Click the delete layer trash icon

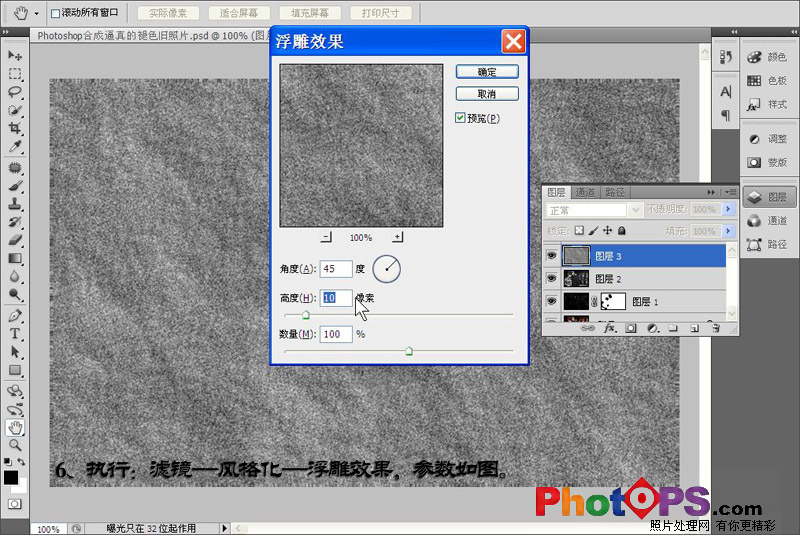pyautogui.click(x=716, y=328)
